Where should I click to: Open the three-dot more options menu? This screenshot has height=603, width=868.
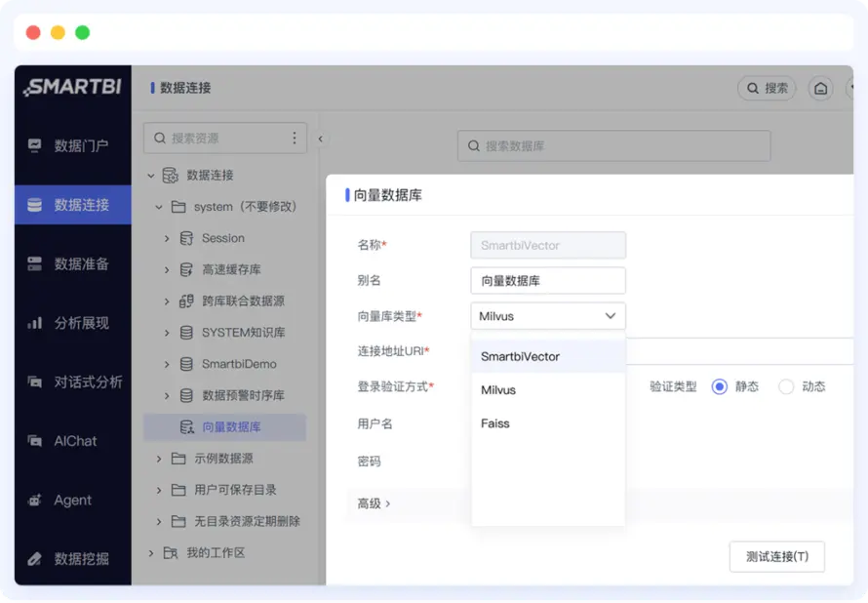[294, 138]
